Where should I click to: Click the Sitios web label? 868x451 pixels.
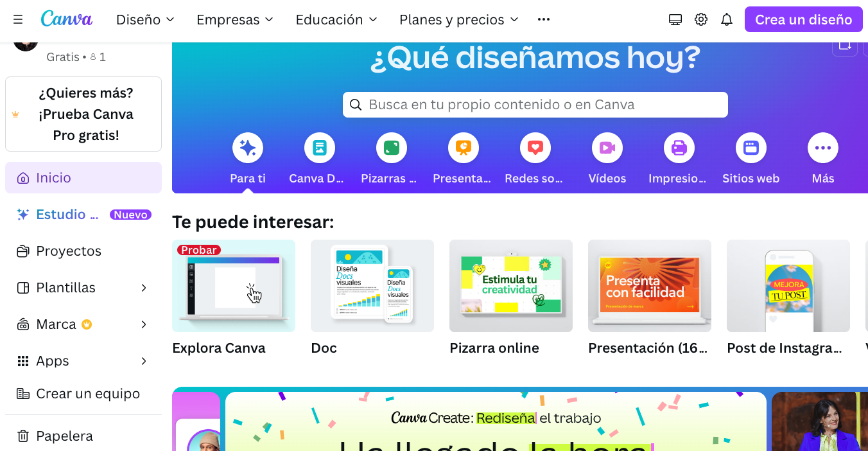click(751, 179)
